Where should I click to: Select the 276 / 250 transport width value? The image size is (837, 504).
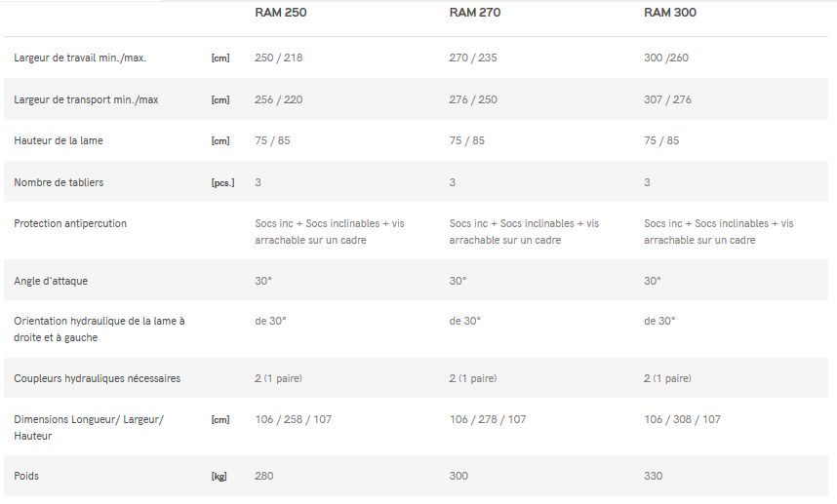(473, 99)
